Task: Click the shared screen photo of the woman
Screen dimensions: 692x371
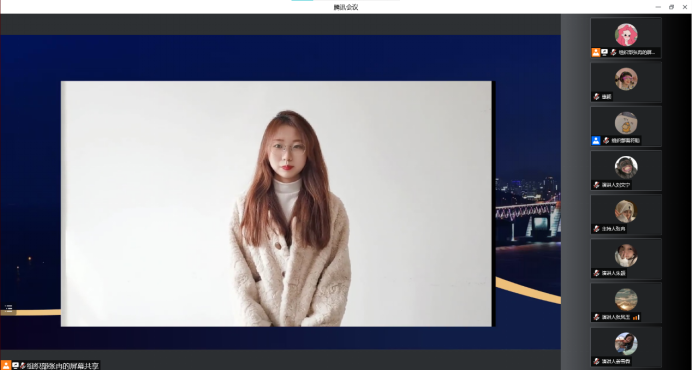Action: (x=276, y=204)
